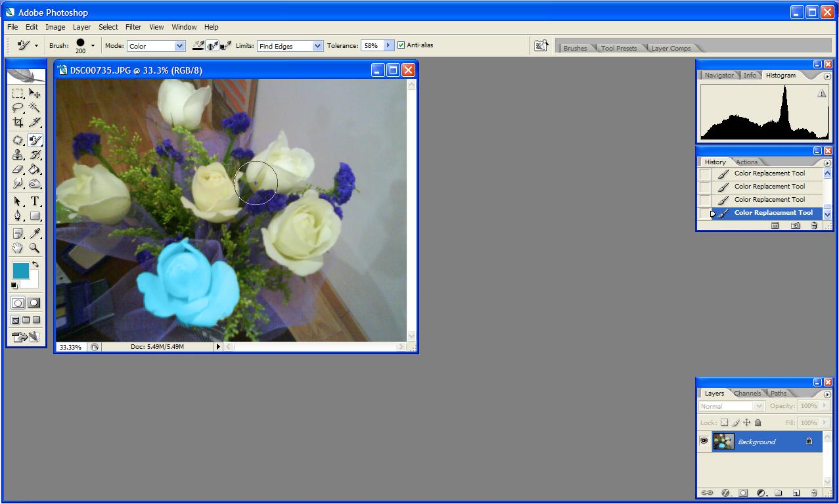
Task: Open the Brush preset picker arrow
Action: tap(93, 46)
